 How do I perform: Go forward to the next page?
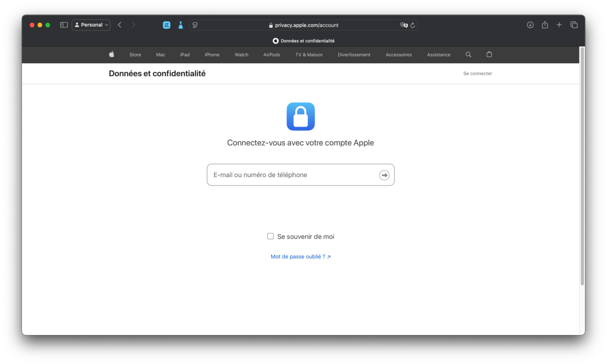(133, 25)
